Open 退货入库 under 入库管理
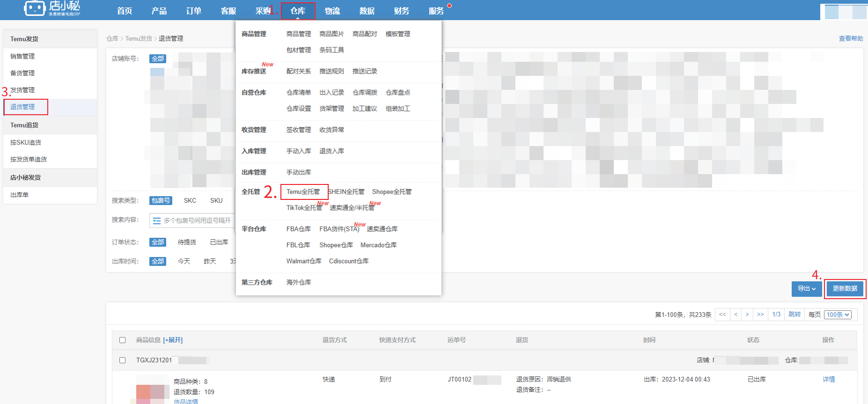Screen dimensions: 868x404 pyautogui.click(x=332, y=151)
